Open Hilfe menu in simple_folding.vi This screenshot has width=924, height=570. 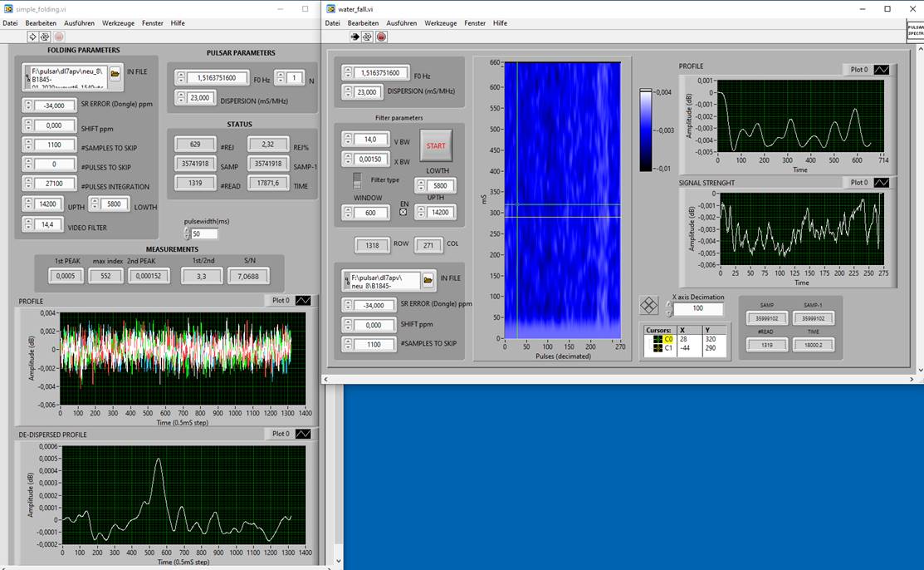pos(178,23)
